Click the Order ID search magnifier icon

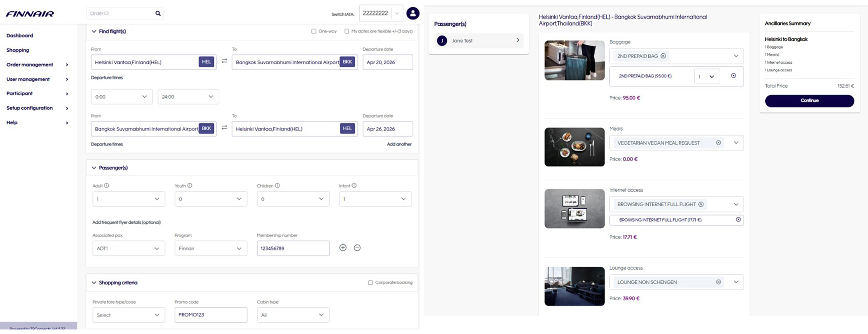158,14
